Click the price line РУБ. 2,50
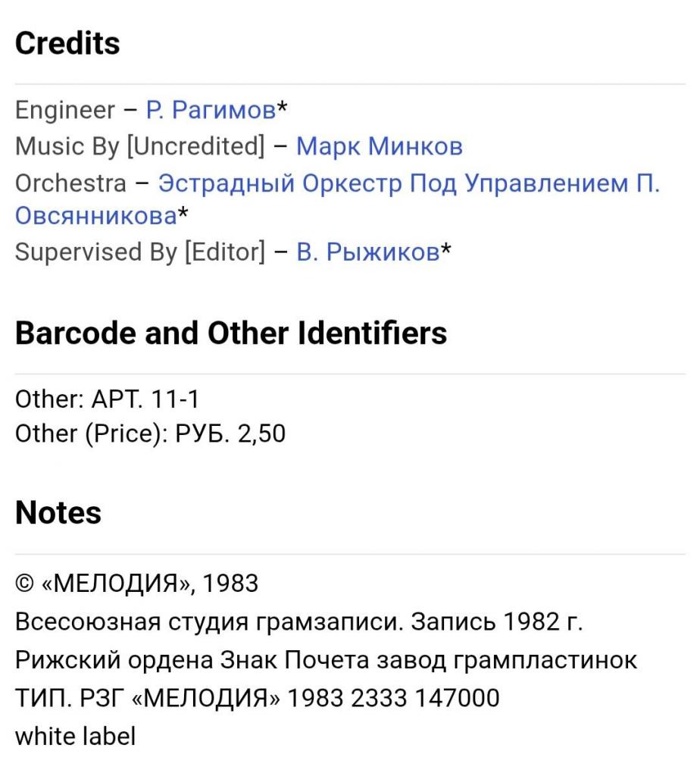The width and height of the screenshot is (700, 776). [x=151, y=434]
